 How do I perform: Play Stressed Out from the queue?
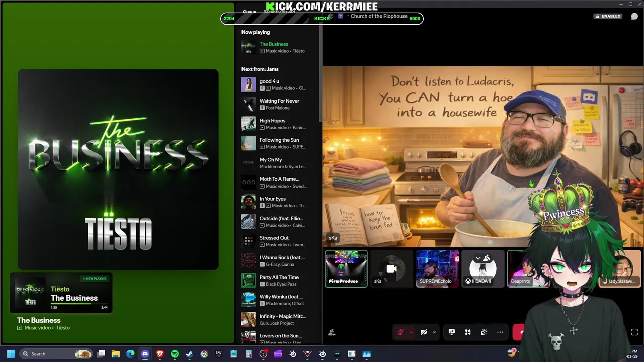pos(279,241)
